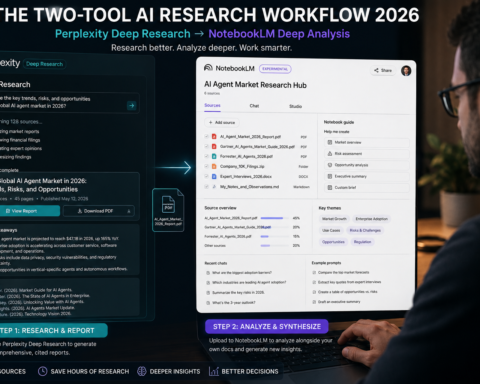This screenshot has width=480, height=384.
Task: Click the AI_Agent_Market_2026_Report.pdf 45% progress bar
Action: click(x=275, y=218)
